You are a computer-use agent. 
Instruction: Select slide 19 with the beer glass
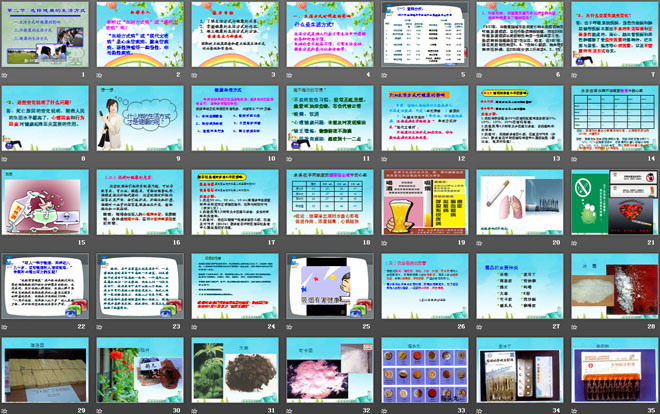tap(426, 204)
